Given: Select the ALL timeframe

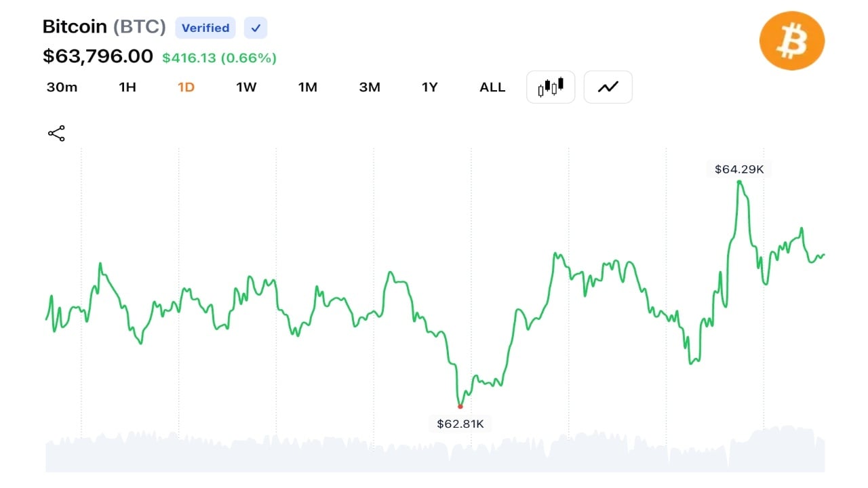Looking at the screenshot, I should (492, 87).
